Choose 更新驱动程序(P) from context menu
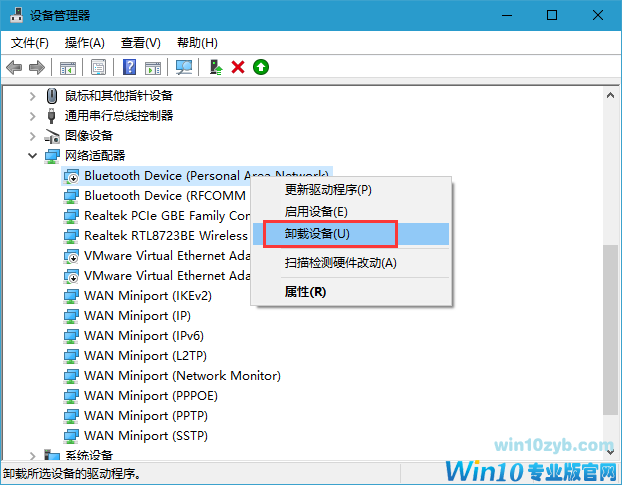 pos(351,190)
